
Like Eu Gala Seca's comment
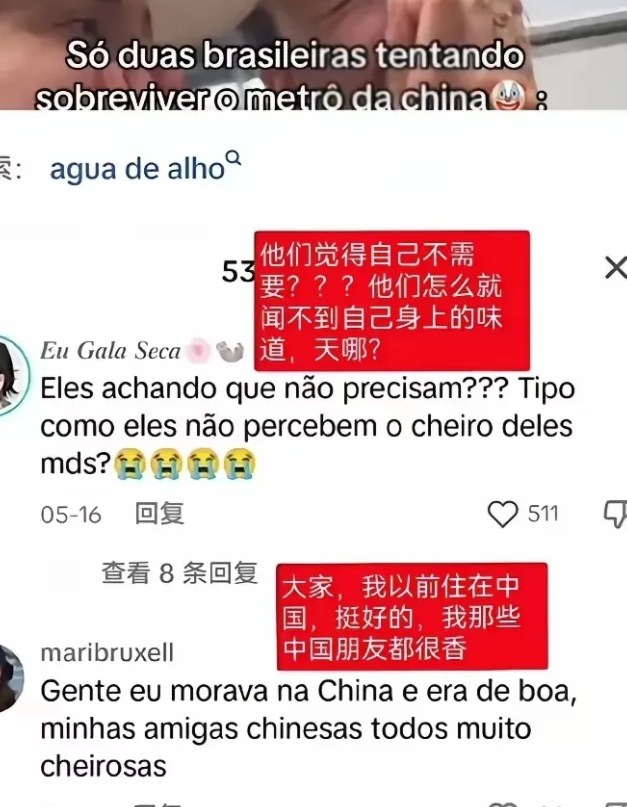pyautogui.click(x=502, y=514)
